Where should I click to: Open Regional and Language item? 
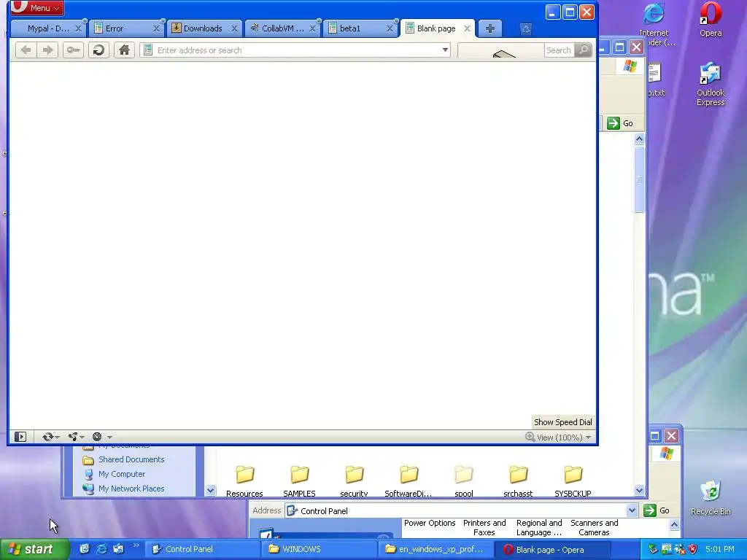(539, 528)
